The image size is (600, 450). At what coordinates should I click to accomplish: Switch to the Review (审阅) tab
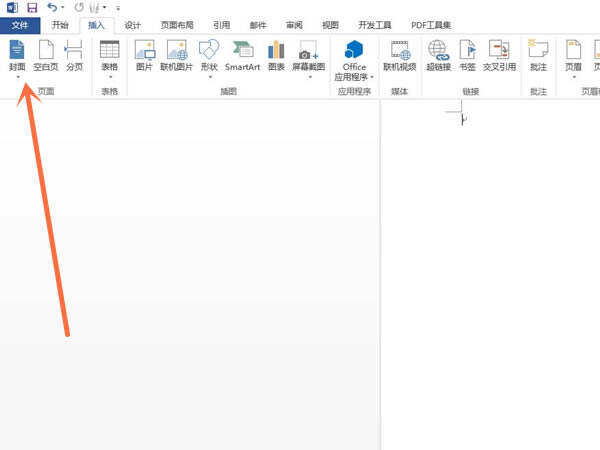tap(294, 25)
